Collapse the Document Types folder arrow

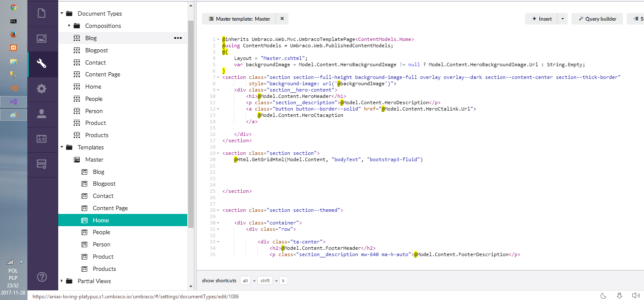(62, 14)
